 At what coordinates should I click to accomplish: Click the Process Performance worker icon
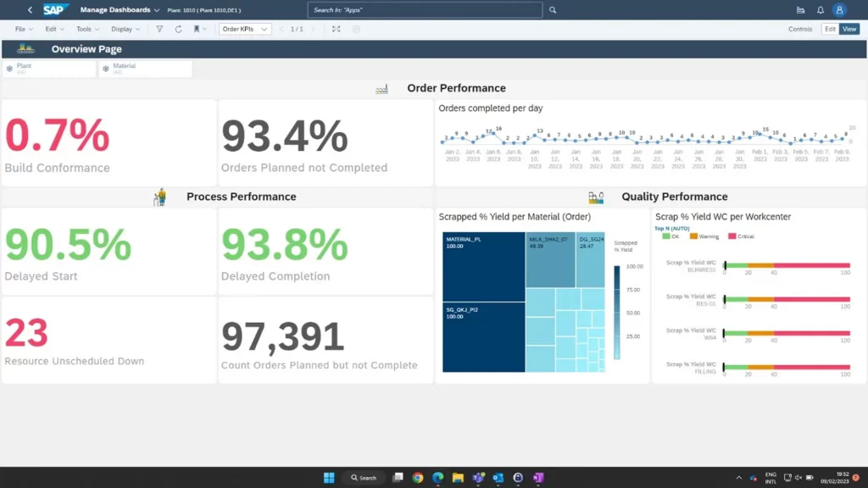(160, 197)
